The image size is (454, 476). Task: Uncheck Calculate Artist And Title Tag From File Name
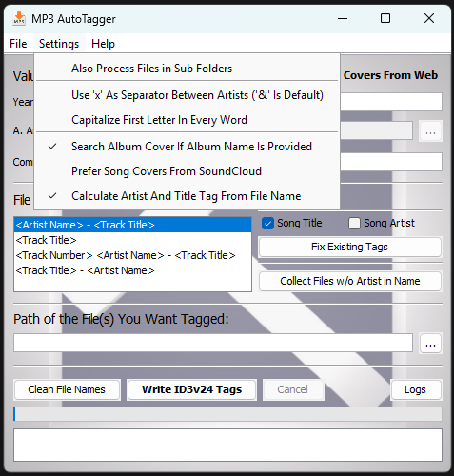(187, 196)
